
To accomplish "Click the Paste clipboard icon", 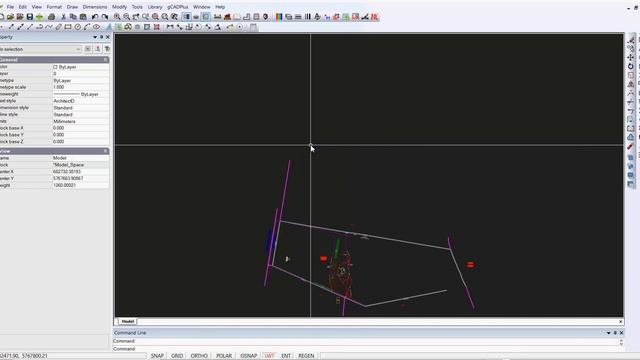I will point(83,17).
